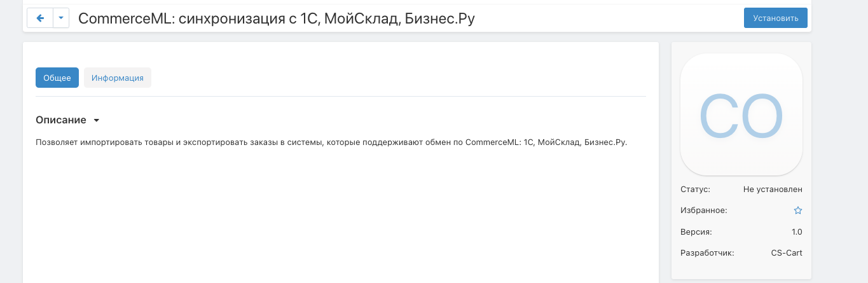Image resolution: width=868 pixels, height=283 pixels.
Task: Click the Статус label
Action: [x=695, y=189]
